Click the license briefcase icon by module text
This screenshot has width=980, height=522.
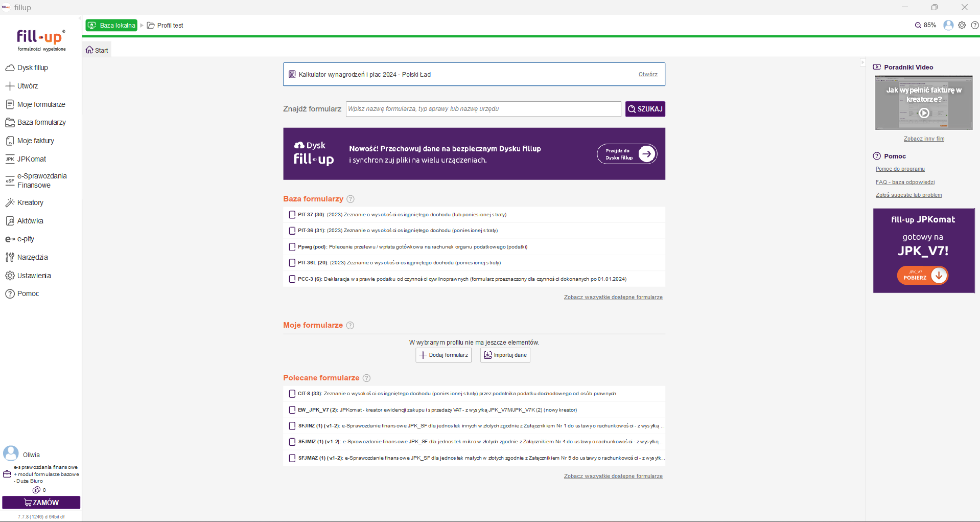tap(7, 474)
